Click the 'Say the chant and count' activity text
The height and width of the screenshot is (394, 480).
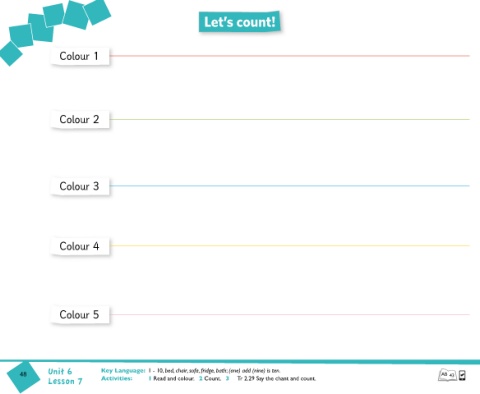click(286, 378)
